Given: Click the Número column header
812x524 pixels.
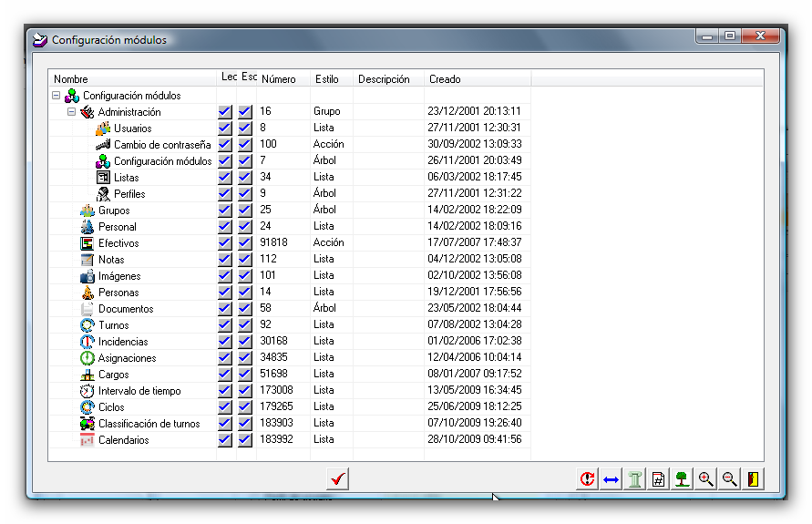Looking at the screenshot, I should tap(278, 79).
